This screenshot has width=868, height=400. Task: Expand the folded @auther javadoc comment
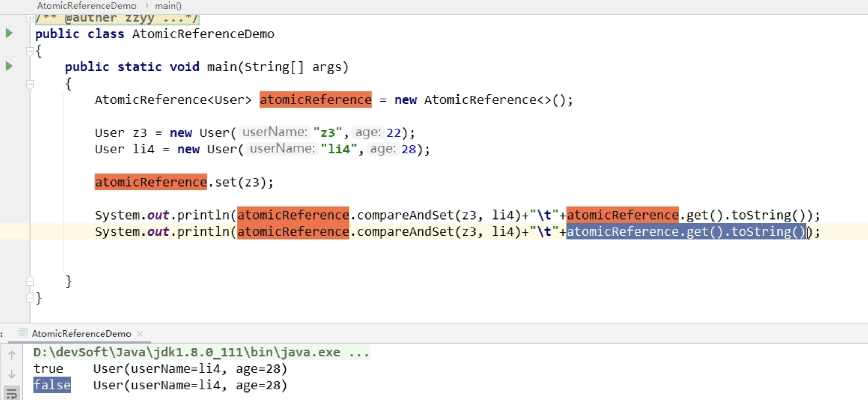pyautogui.click(x=30, y=18)
